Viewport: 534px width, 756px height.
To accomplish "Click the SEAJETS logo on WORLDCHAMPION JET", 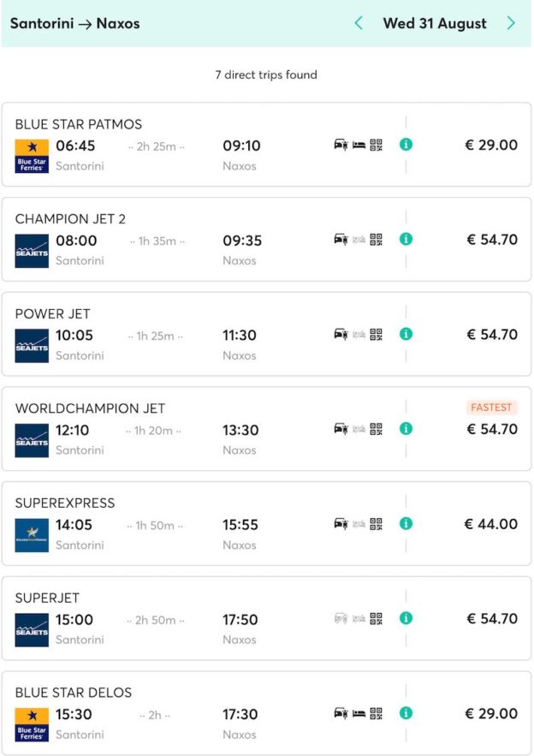I will pos(32,437).
